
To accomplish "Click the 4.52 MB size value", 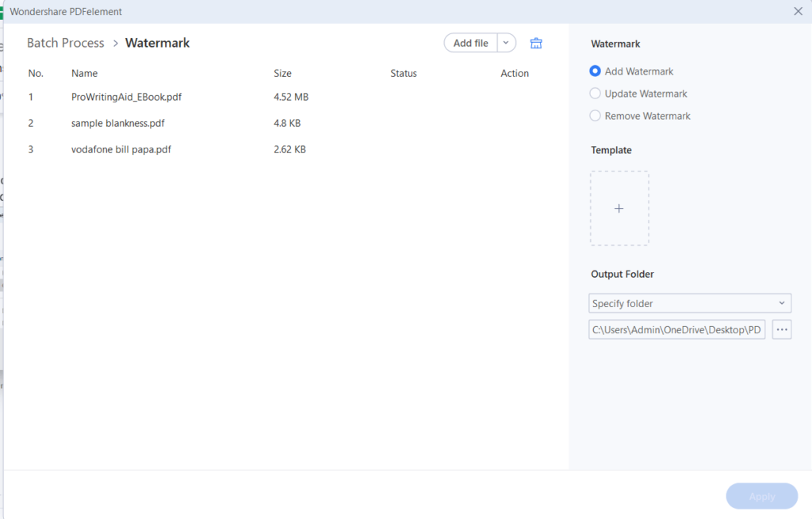I will (291, 97).
